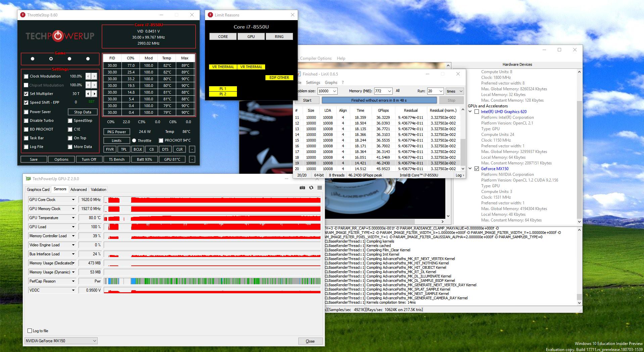Click the FIVR button in ThrottleStop

tap(110, 150)
